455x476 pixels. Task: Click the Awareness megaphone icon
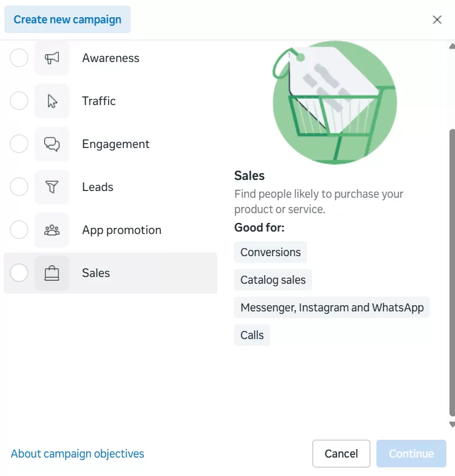coord(52,58)
